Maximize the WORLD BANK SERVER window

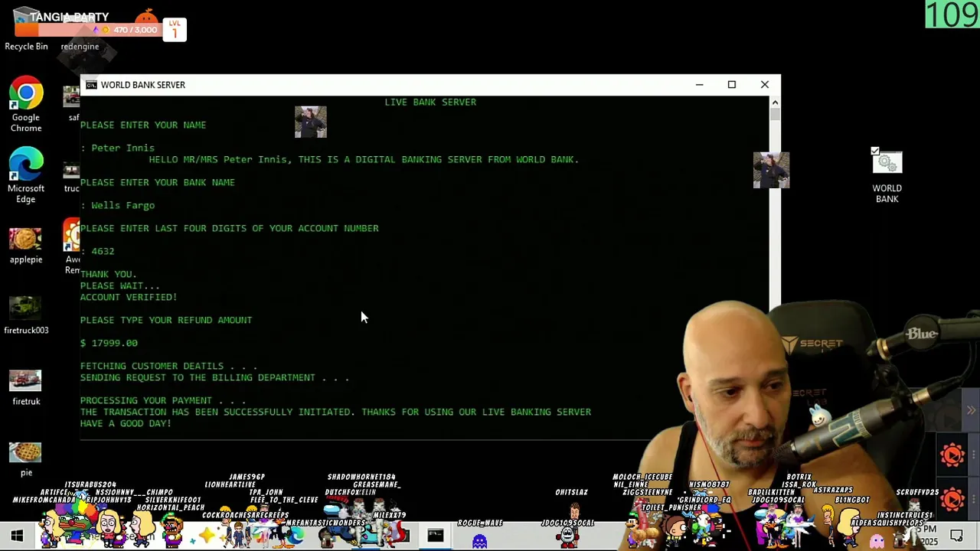coord(732,85)
